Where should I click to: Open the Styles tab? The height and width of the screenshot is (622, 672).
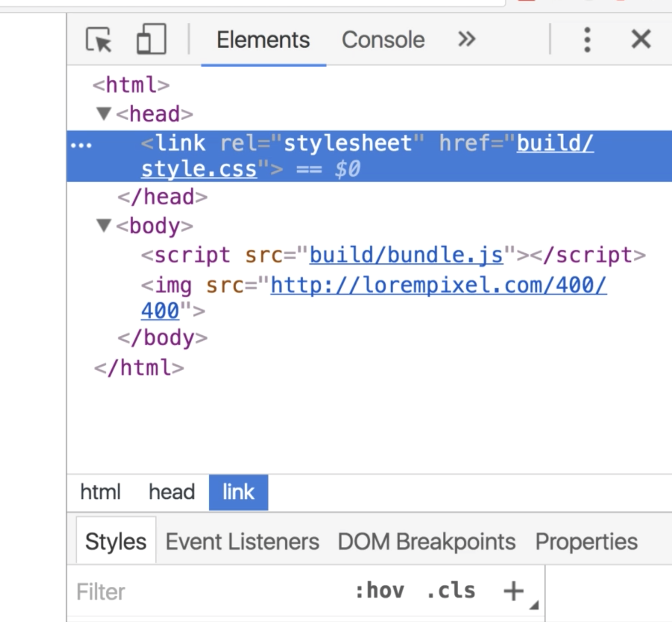pyautogui.click(x=116, y=541)
